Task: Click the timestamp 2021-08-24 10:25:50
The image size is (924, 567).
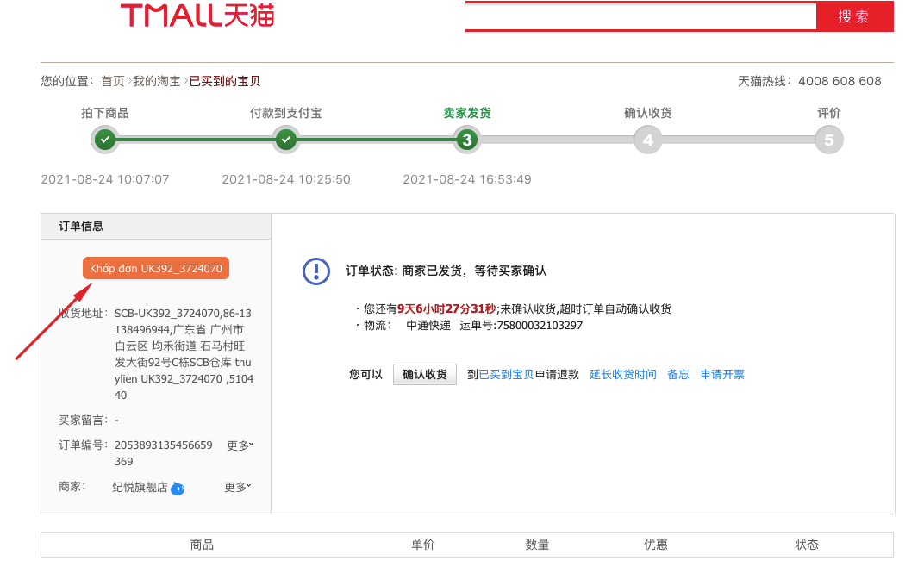Action: pos(286,179)
